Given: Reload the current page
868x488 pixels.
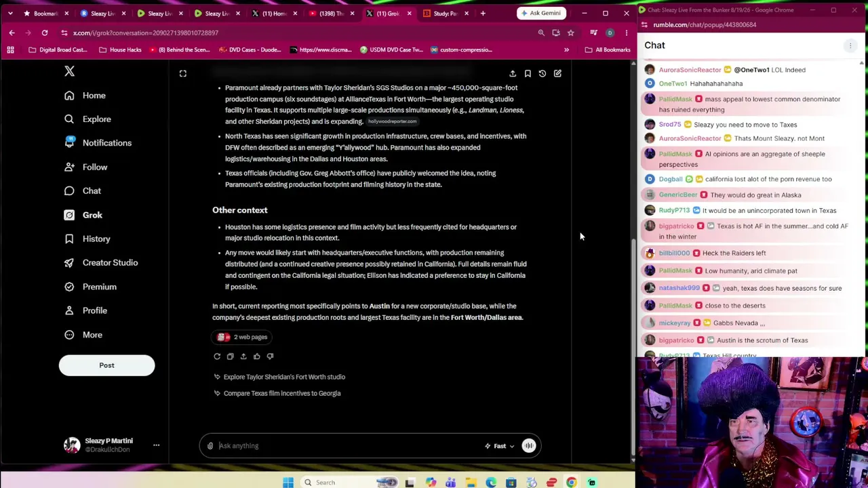Looking at the screenshot, I should [45, 33].
